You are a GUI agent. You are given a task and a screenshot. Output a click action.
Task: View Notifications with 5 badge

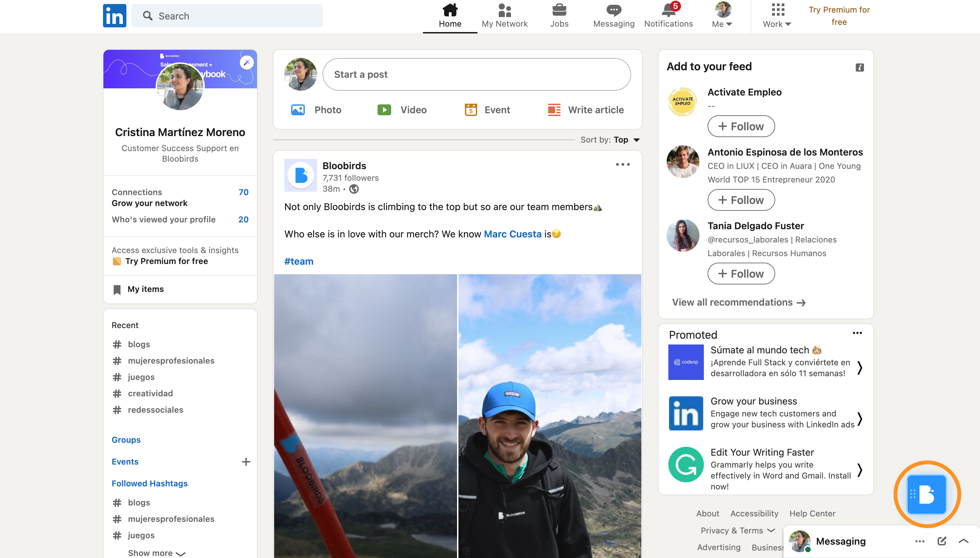point(669,16)
